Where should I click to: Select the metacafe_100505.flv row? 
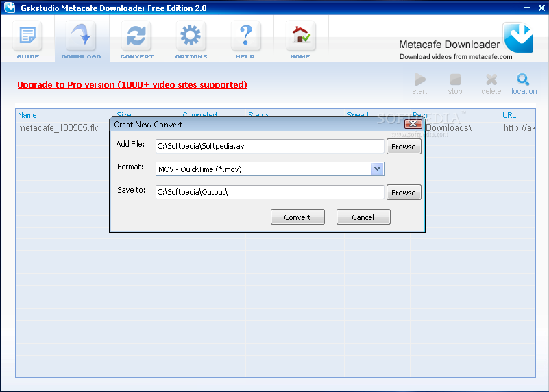(58, 128)
